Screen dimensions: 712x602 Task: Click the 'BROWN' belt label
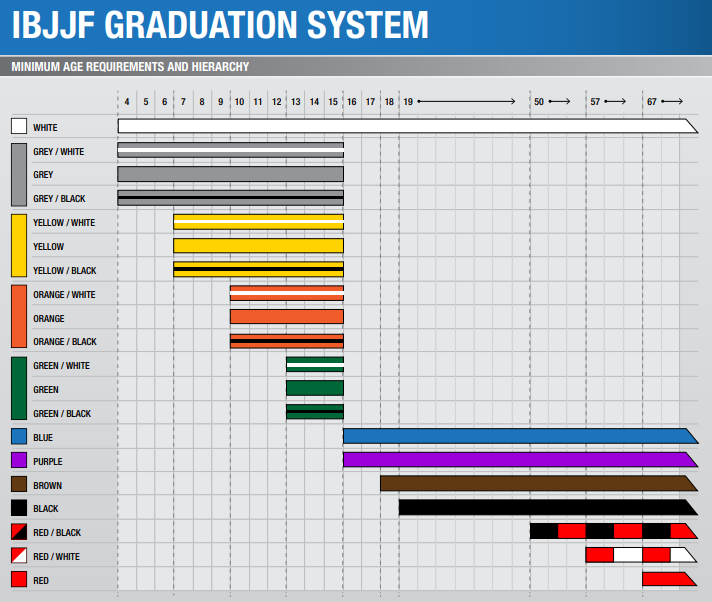coord(47,486)
